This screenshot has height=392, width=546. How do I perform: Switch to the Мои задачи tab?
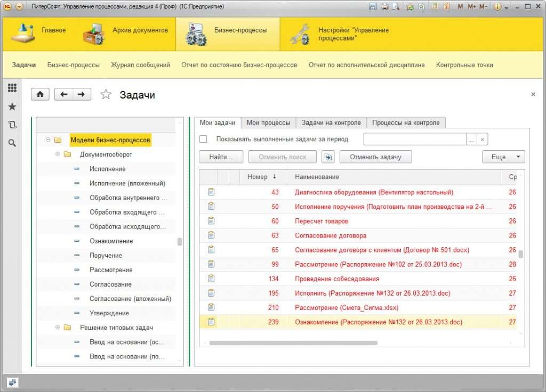pos(218,123)
